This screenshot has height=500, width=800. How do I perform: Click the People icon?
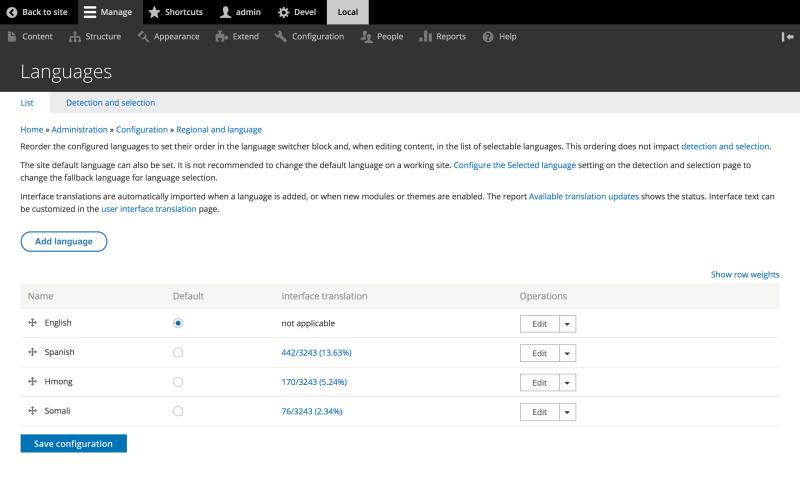366,37
